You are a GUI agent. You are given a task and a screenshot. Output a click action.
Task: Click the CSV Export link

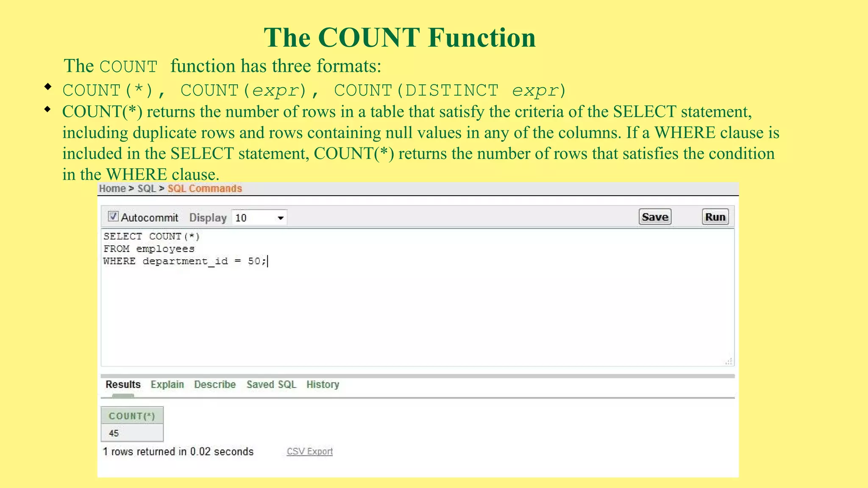tap(310, 452)
